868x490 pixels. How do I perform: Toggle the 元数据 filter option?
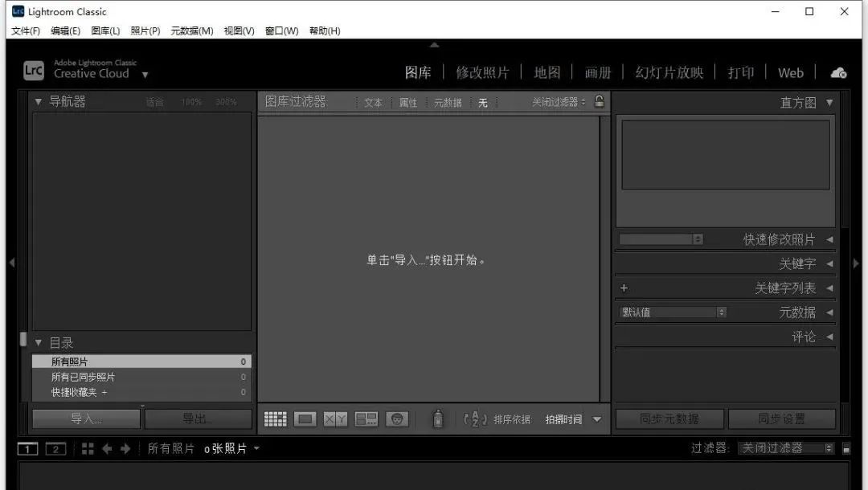click(448, 103)
